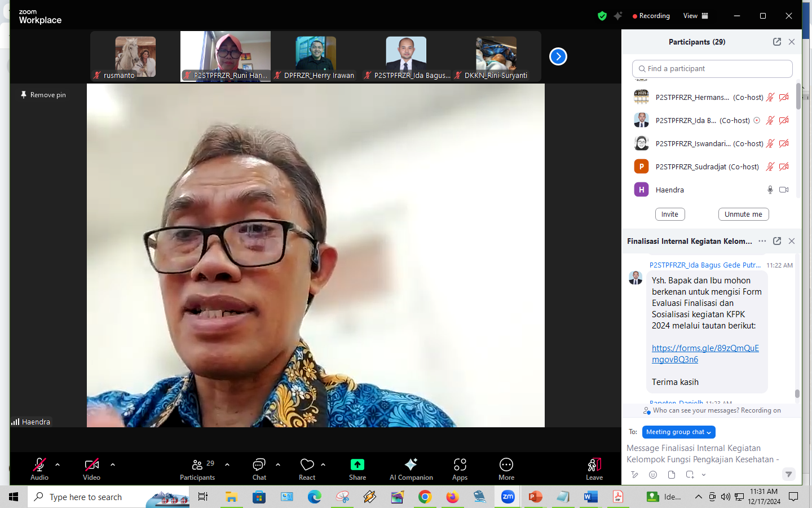Viewport: 812px width, 508px height.
Task: Click the encryption shield icon
Action: coord(602,16)
